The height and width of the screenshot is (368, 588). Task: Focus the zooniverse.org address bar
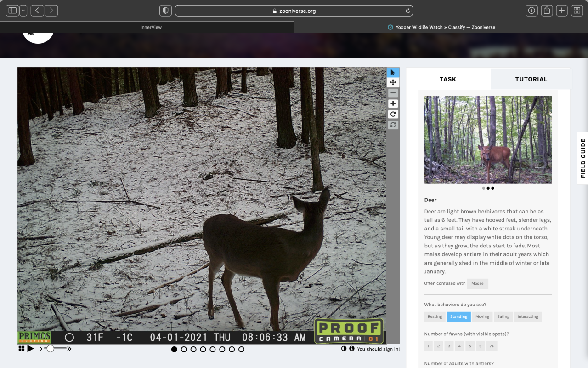[x=294, y=11]
